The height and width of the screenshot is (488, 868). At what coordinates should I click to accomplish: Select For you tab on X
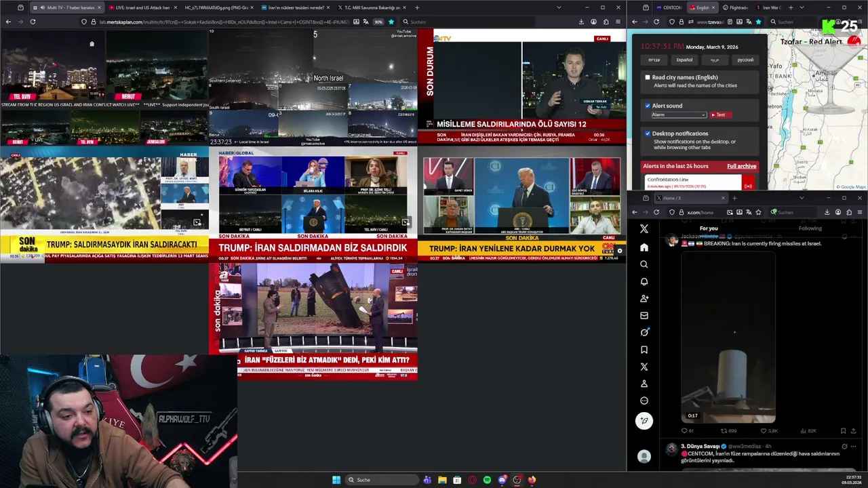(709, 228)
